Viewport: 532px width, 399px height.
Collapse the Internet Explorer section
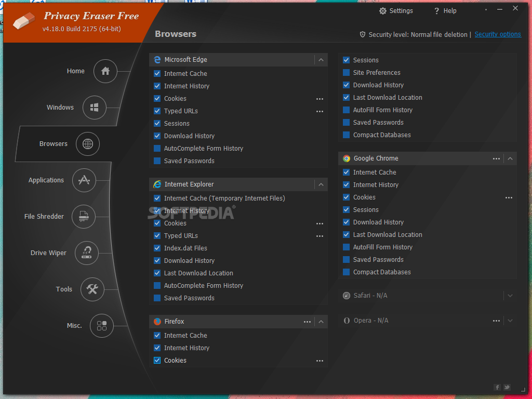pyautogui.click(x=321, y=184)
